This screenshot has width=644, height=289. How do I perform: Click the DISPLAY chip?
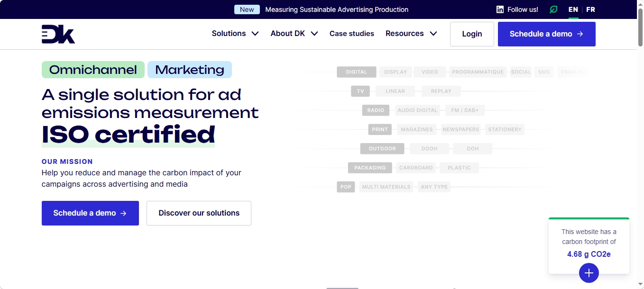[x=396, y=72]
